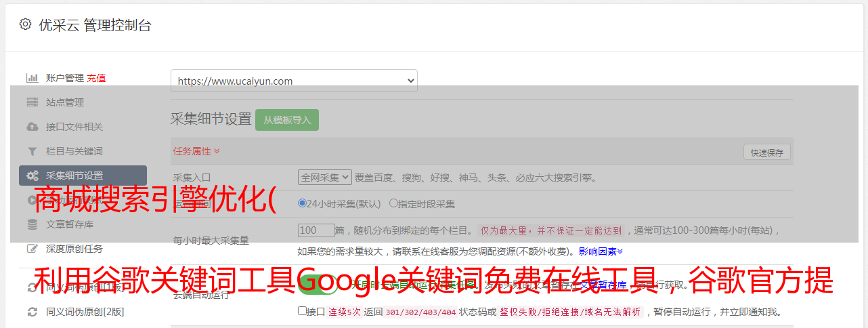Click the server icon next to 站点管理
This screenshot has height=328, width=868.
click(x=32, y=102)
